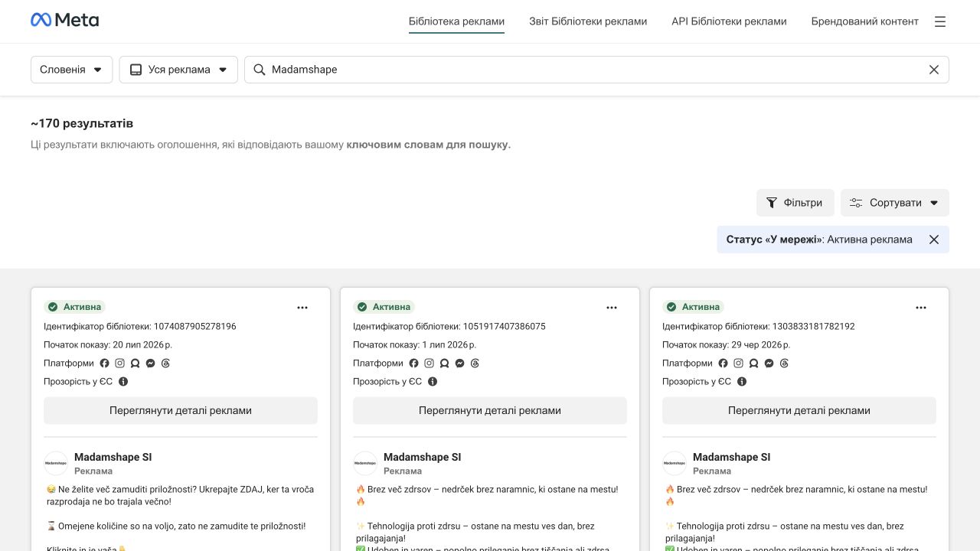
Task: Show EU transparency info for ad 1303833181782192
Action: [742, 382]
